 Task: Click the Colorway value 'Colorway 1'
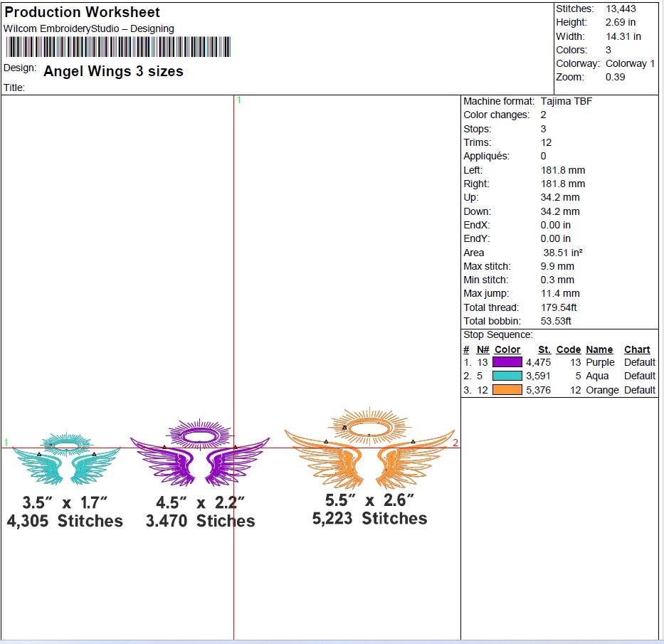pos(630,63)
